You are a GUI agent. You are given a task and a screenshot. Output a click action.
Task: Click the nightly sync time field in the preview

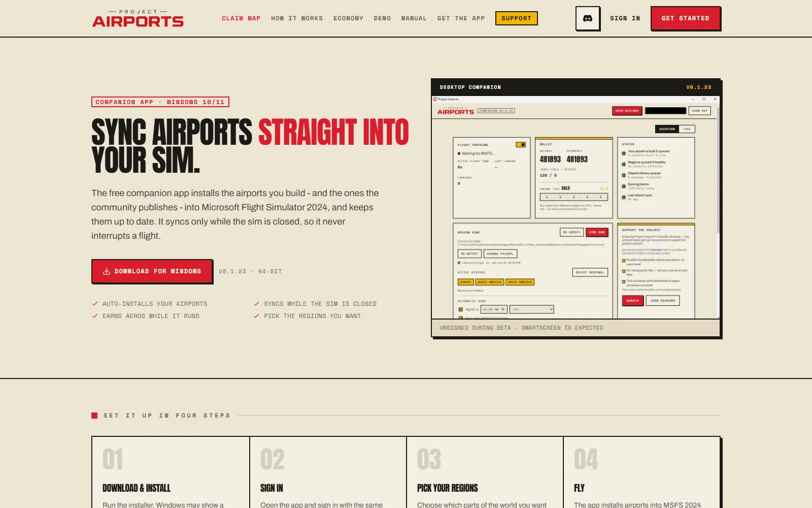pyautogui.click(x=494, y=309)
